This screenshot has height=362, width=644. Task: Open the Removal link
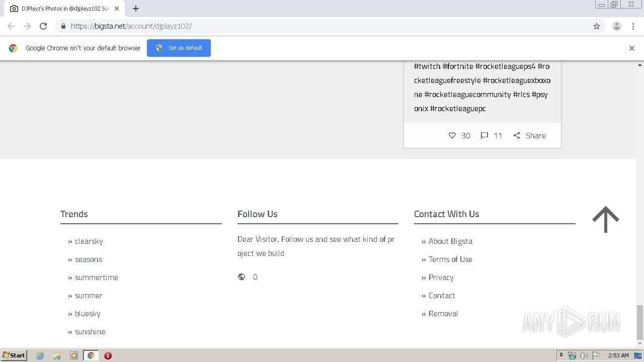[443, 314]
